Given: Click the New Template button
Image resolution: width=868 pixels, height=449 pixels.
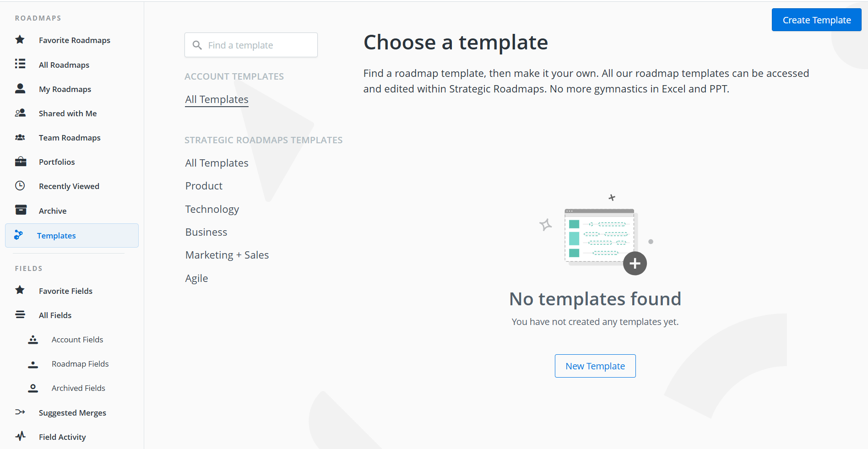Looking at the screenshot, I should [595, 366].
